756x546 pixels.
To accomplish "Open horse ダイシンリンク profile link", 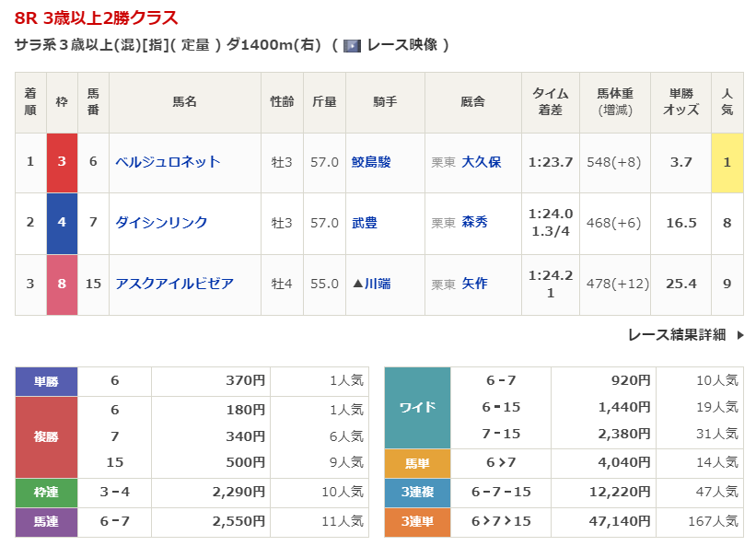I will point(161,223).
